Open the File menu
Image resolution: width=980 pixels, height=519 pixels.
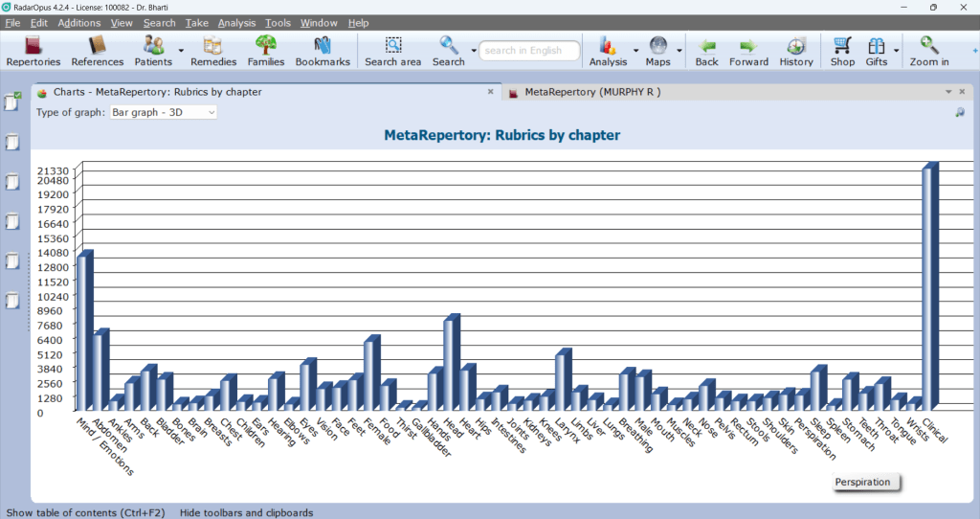tap(12, 23)
